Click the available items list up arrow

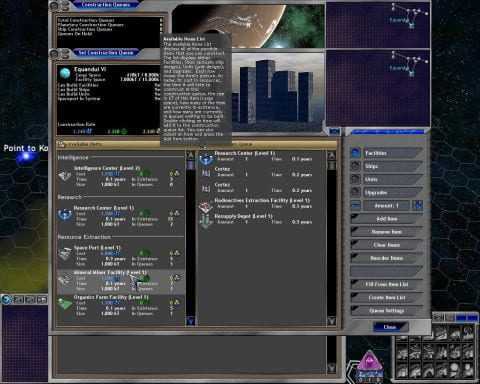point(191,155)
